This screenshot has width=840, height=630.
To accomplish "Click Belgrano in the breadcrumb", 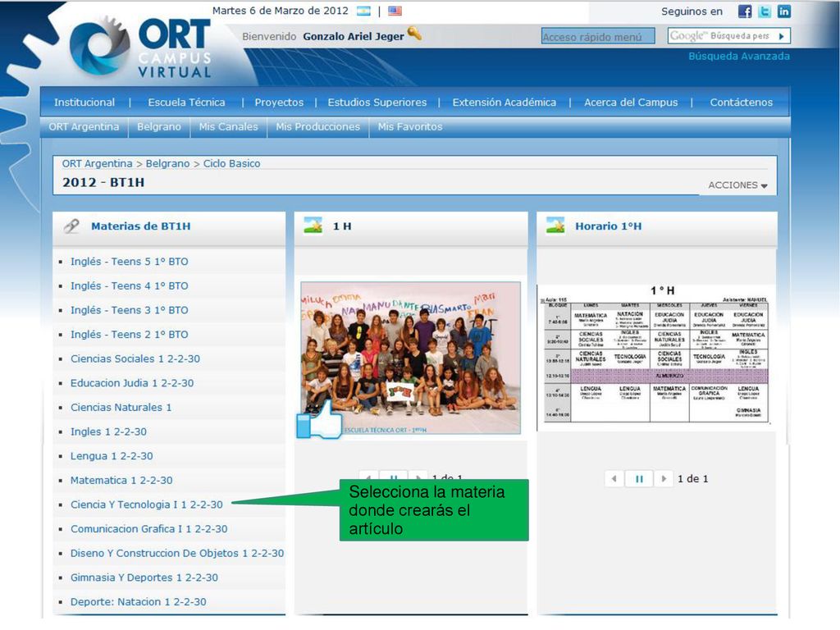I will pos(167,163).
